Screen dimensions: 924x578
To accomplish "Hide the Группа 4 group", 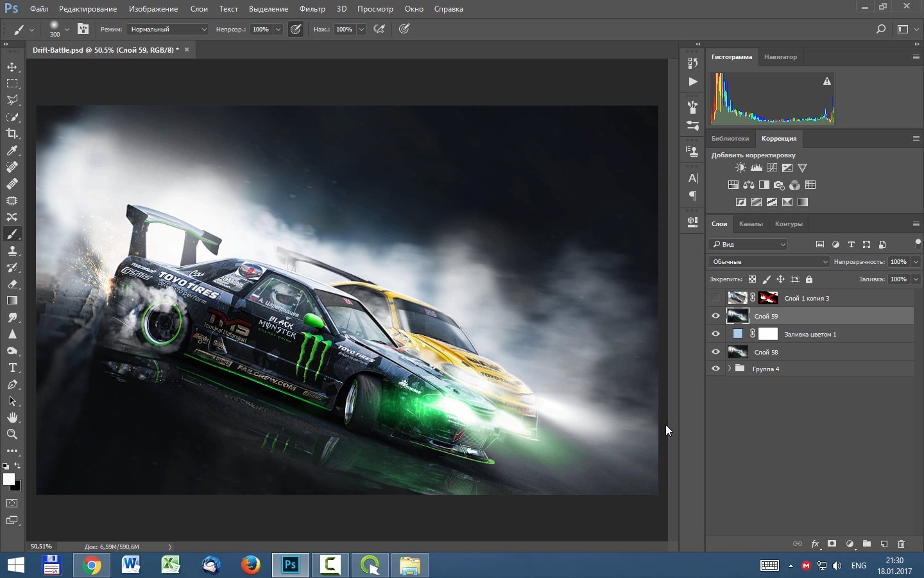I will [715, 369].
